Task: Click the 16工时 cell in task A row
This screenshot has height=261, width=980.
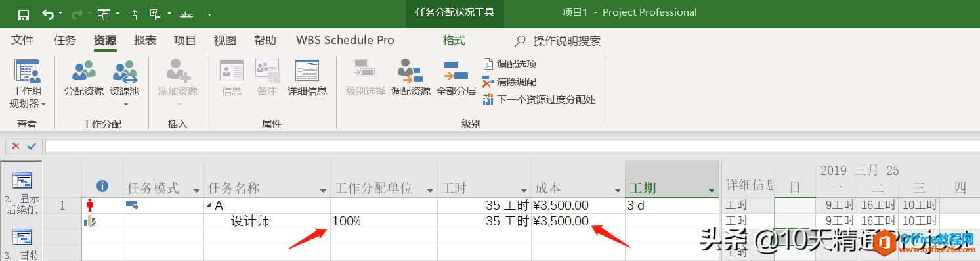Action: tap(878, 206)
